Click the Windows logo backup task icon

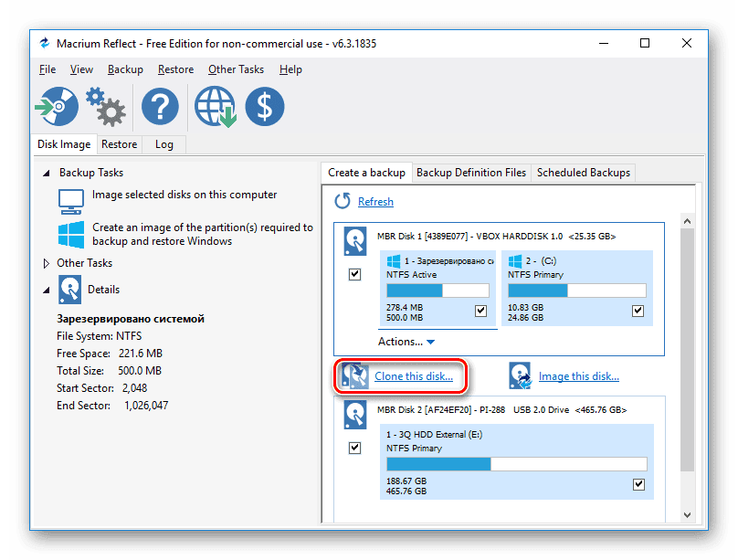coord(71,235)
